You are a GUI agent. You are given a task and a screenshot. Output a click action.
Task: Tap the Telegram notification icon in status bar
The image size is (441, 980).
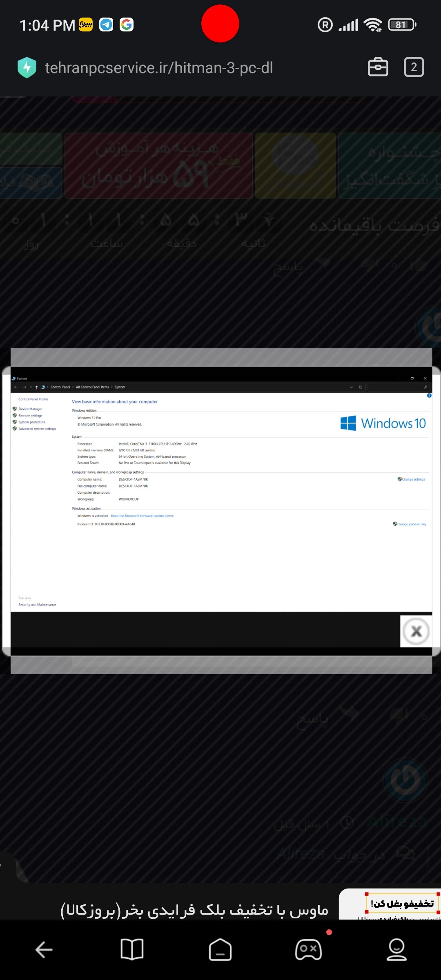click(x=106, y=25)
